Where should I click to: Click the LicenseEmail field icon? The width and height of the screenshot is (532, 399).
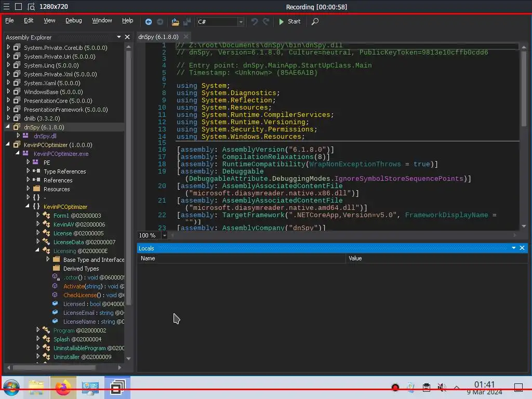tap(55, 312)
